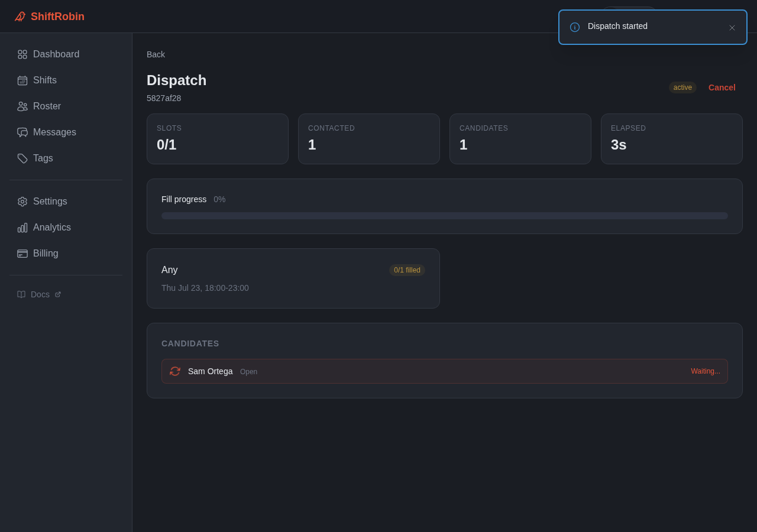Open the Settings page
757x532 pixels.
(66, 202)
